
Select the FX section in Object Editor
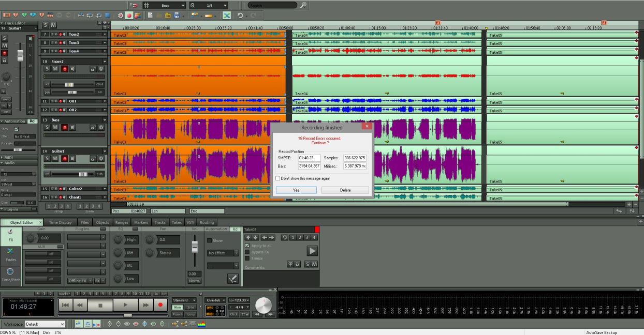pyautogui.click(x=10, y=235)
